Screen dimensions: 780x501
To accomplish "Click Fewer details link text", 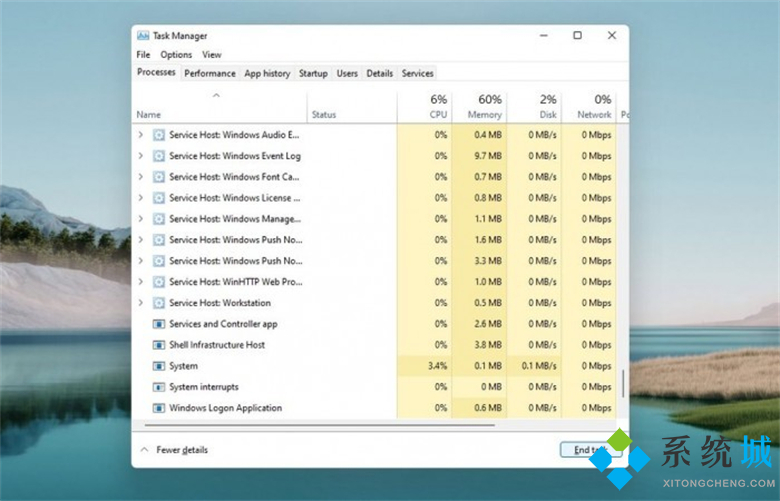I will [x=182, y=450].
